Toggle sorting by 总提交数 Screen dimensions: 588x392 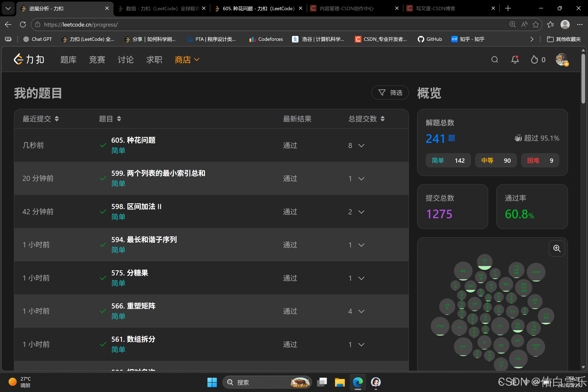click(382, 119)
